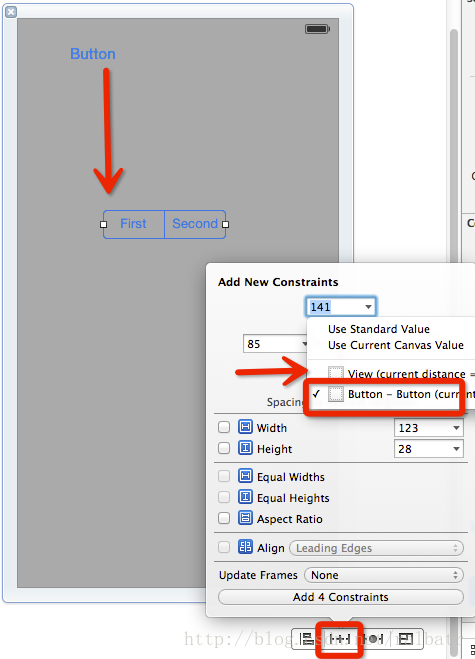Screen dimensions: 475x659
Task: Expand the Width value 123 dropdown
Action: (456, 428)
